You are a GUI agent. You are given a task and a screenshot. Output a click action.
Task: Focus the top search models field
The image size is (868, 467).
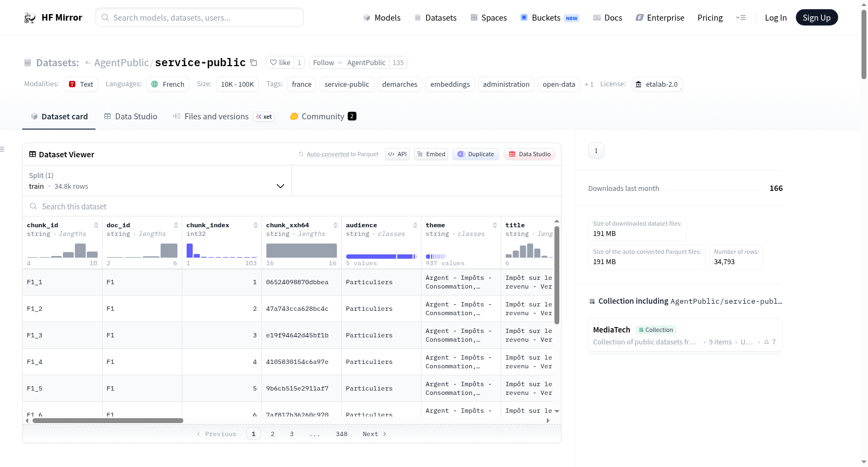pos(200,17)
